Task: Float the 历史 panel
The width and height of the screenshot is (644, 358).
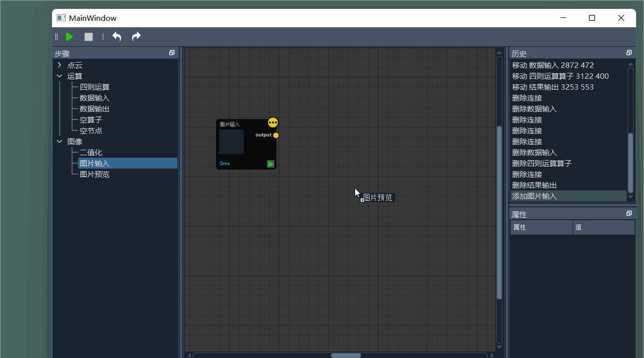Action: (x=629, y=53)
